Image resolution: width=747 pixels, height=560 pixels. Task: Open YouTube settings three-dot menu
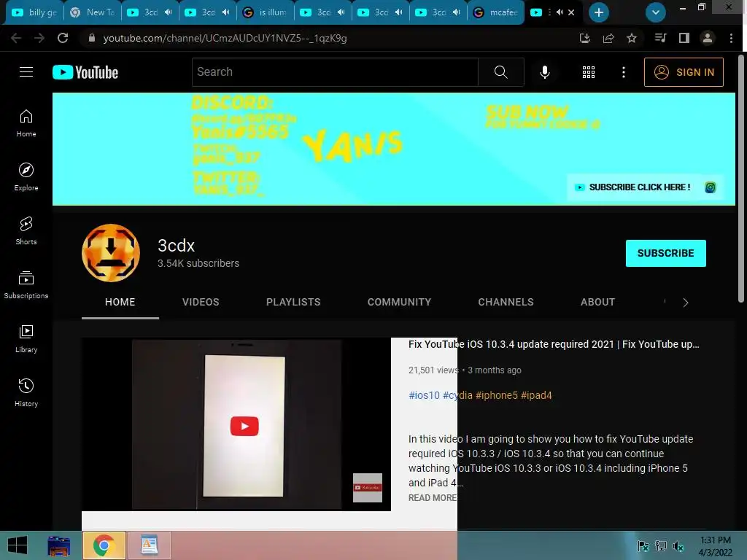coord(623,72)
